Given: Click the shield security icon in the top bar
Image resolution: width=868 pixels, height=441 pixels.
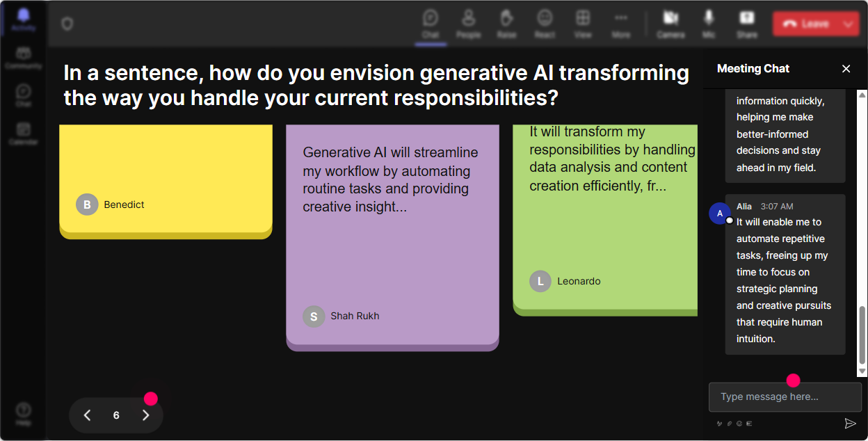Looking at the screenshot, I should point(67,24).
